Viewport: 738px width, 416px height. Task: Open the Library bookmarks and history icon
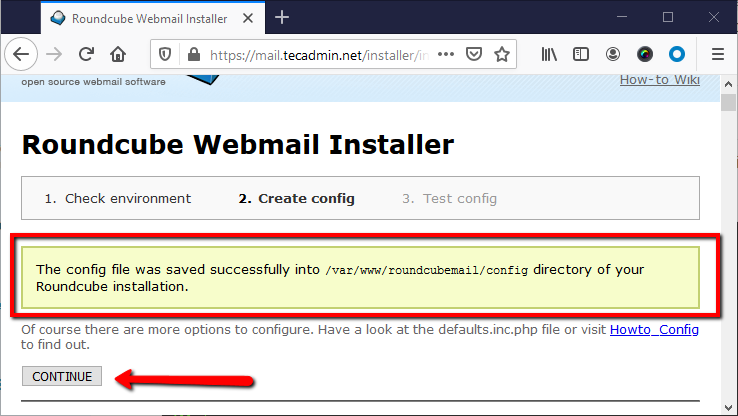tap(549, 55)
